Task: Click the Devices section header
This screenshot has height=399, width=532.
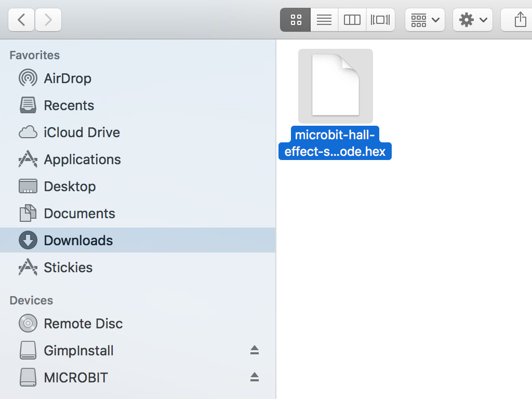Action: click(x=31, y=300)
